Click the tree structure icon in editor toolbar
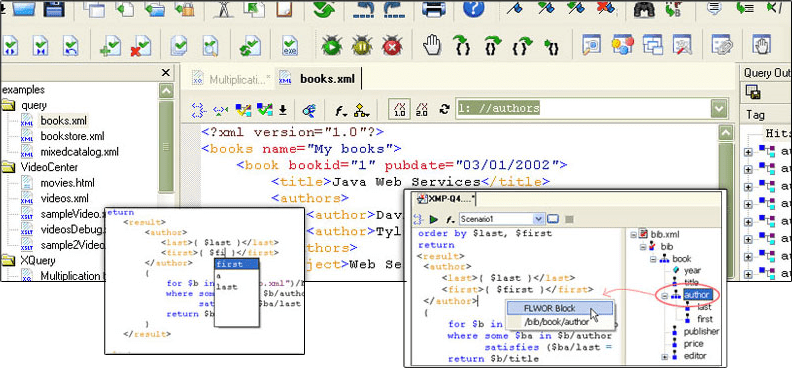Viewport: 792px width, 368px height. pos(362,110)
